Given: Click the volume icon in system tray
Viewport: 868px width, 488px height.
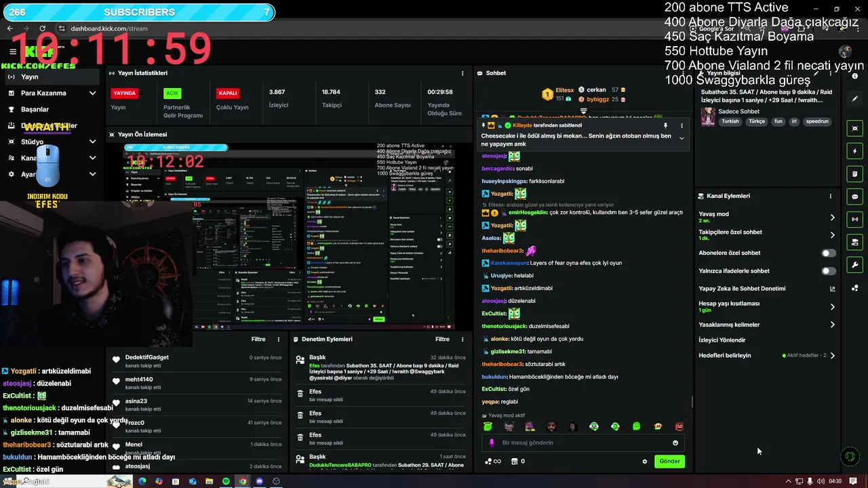Looking at the screenshot, I should tap(821, 481).
